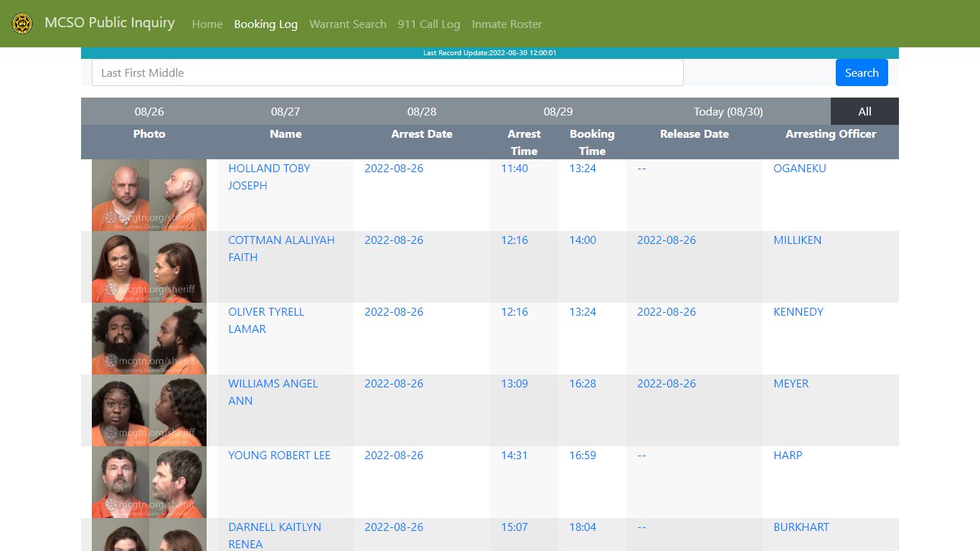Click the blue Search button
This screenshot has width=980, height=551.
tap(862, 72)
